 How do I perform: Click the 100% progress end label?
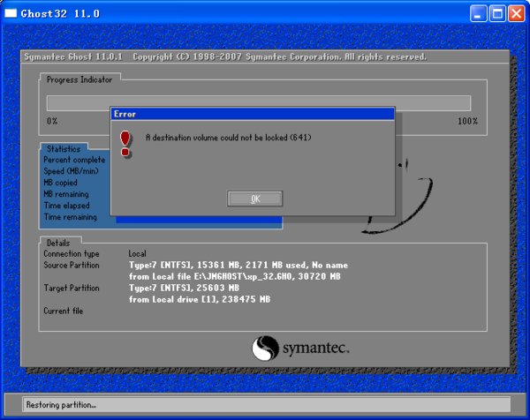[x=467, y=120]
